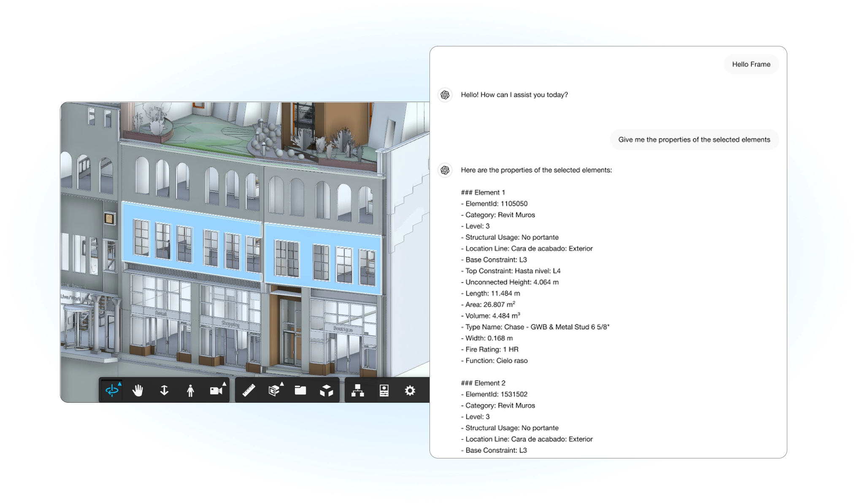Click the 'Hello Frame' chat message bubble
The width and height of the screenshot is (859, 504).
pyautogui.click(x=751, y=64)
